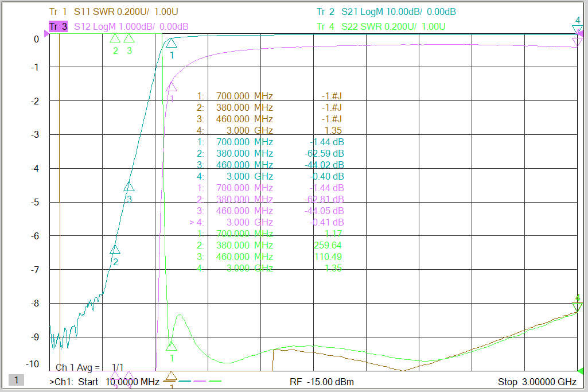Activate Tr 4 S22 SWR trace label
The width and height of the screenshot is (588, 392).
click(x=381, y=26)
